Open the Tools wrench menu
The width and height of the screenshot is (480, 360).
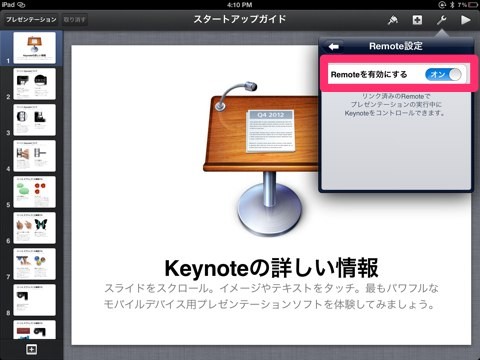(x=442, y=20)
